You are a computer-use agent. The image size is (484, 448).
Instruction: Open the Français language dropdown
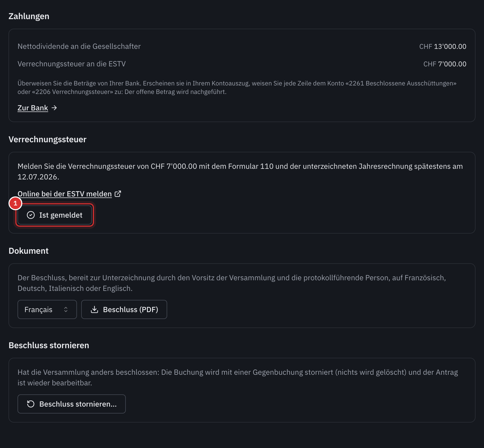pos(47,309)
